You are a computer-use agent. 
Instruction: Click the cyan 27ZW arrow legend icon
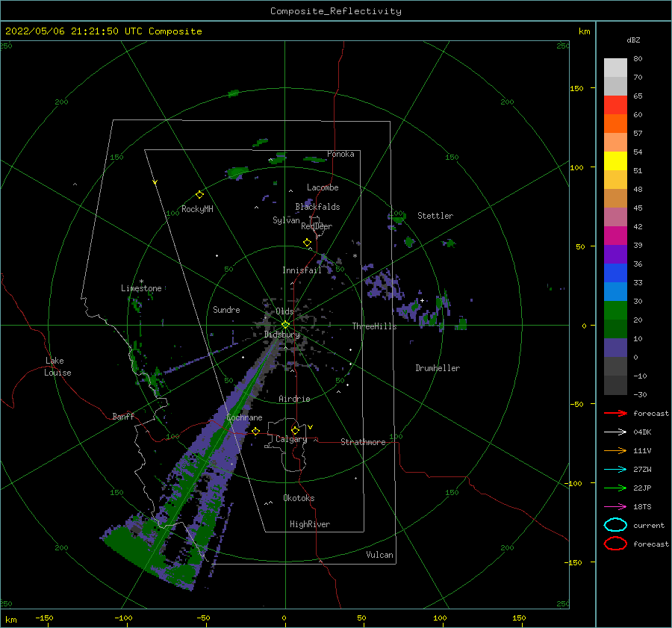point(615,470)
